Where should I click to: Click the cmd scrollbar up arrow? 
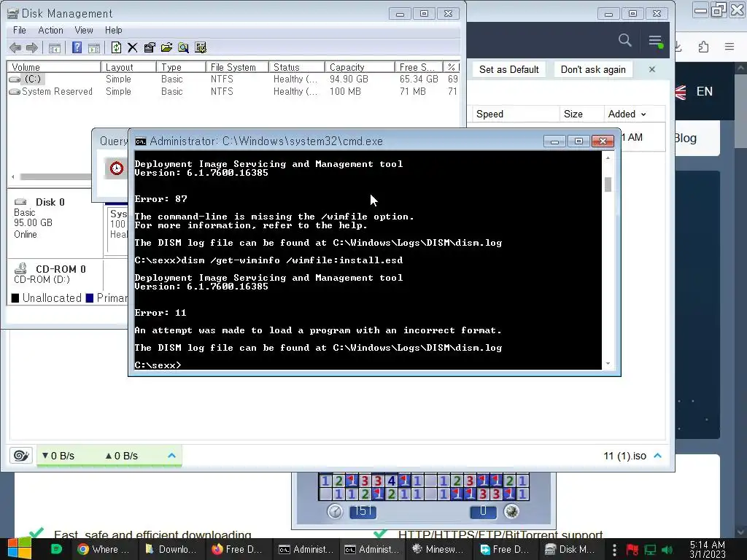tap(608, 157)
